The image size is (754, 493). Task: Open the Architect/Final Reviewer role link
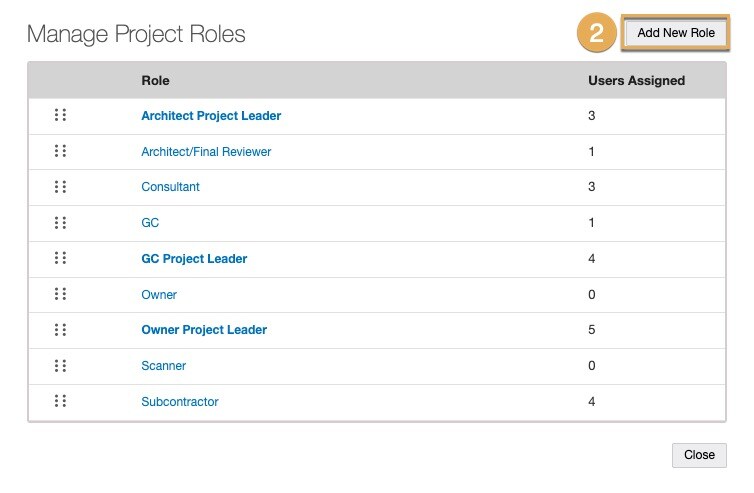coord(206,152)
